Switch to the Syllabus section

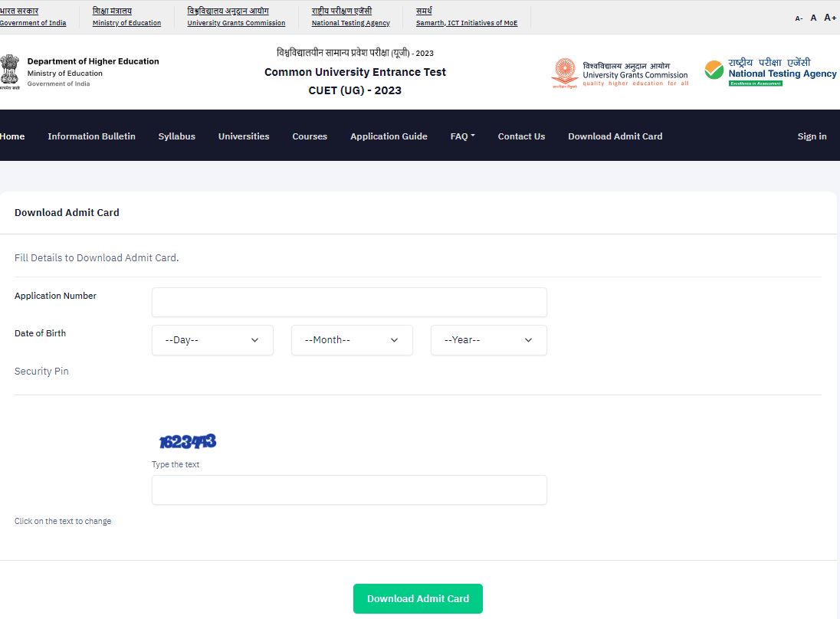[176, 136]
